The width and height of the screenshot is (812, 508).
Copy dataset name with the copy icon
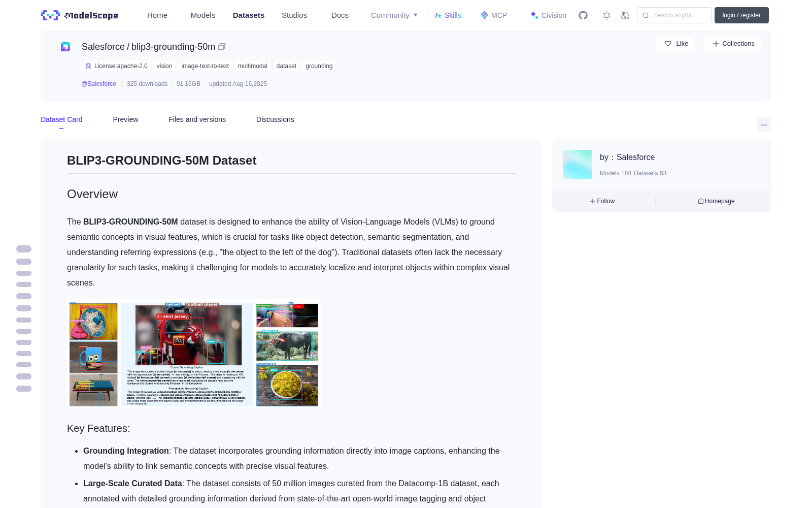(x=222, y=47)
